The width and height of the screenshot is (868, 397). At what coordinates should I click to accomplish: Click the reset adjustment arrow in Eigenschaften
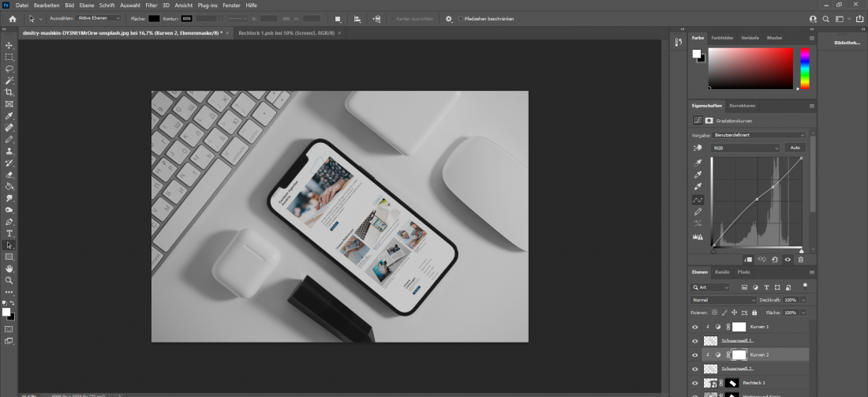point(775,259)
